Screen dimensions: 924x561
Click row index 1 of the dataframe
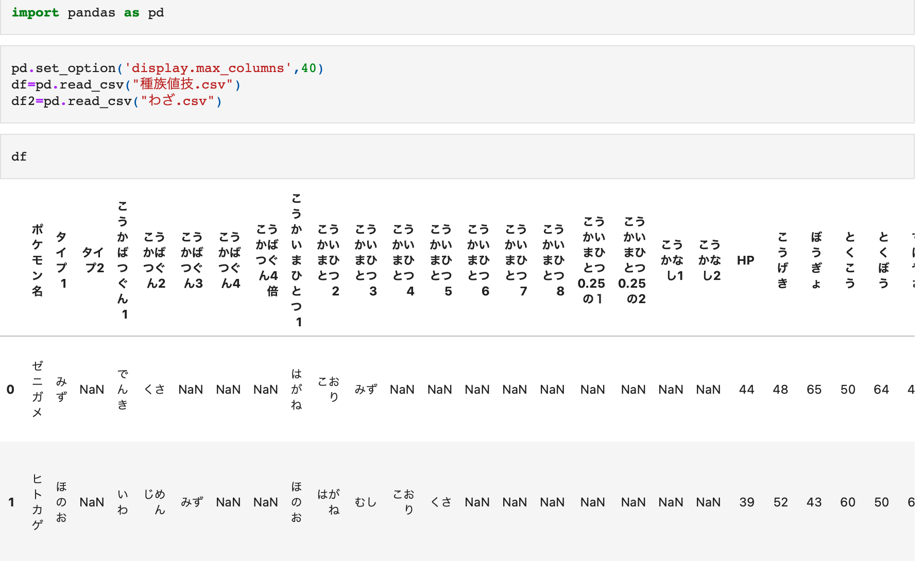pos(11,502)
